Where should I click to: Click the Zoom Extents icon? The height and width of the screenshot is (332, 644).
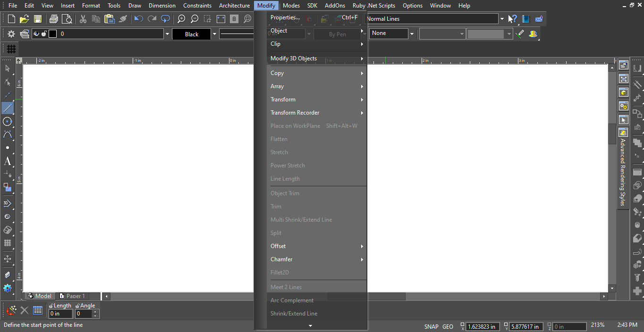221,19
